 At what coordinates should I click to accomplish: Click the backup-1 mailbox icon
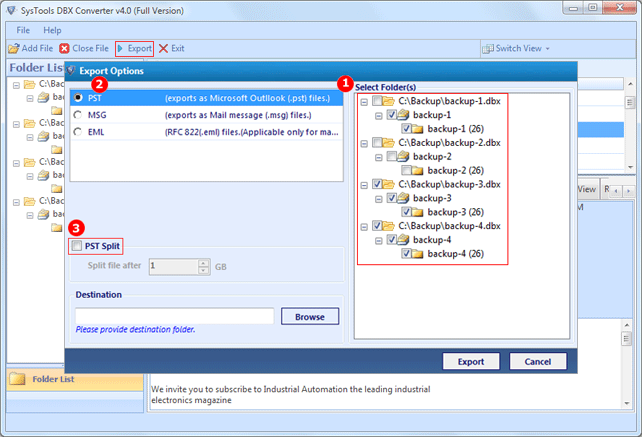coord(403,115)
